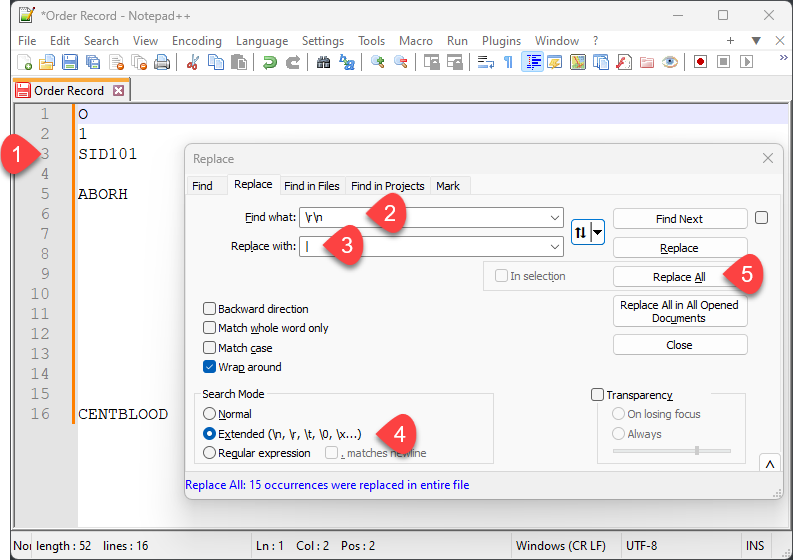Open the document list down-arrow in menu bar

click(756, 41)
